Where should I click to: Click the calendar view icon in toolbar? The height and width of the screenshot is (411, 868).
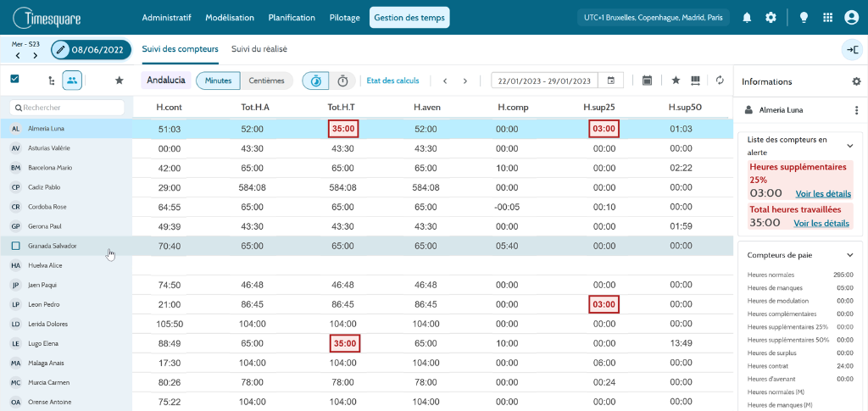pos(647,81)
